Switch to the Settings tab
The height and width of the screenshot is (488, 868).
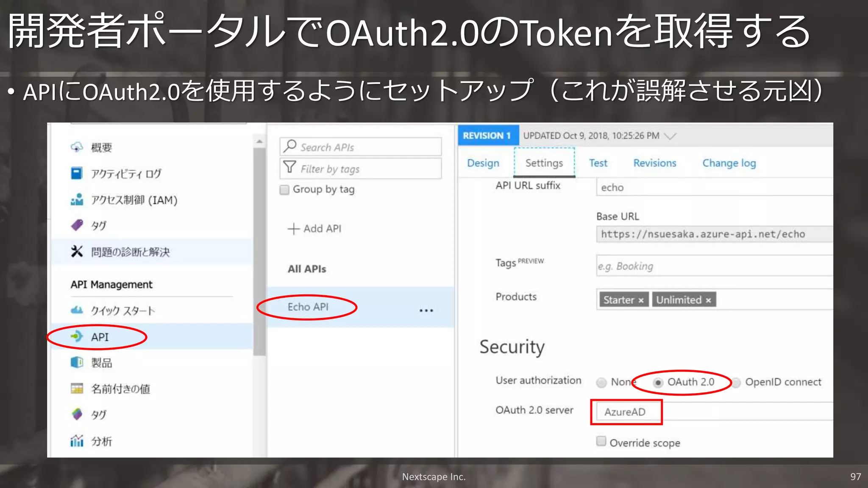coord(544,163)
